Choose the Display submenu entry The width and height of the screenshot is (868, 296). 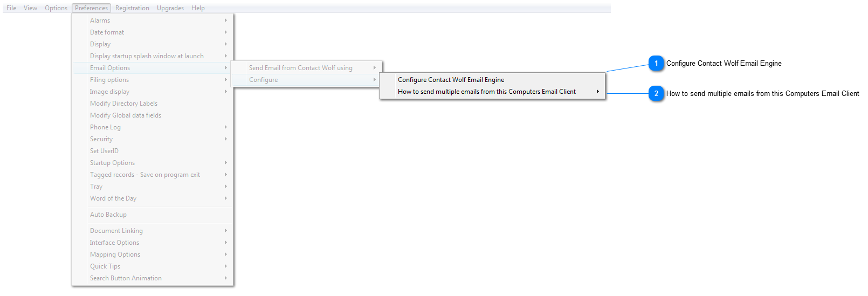click(153, 44)
